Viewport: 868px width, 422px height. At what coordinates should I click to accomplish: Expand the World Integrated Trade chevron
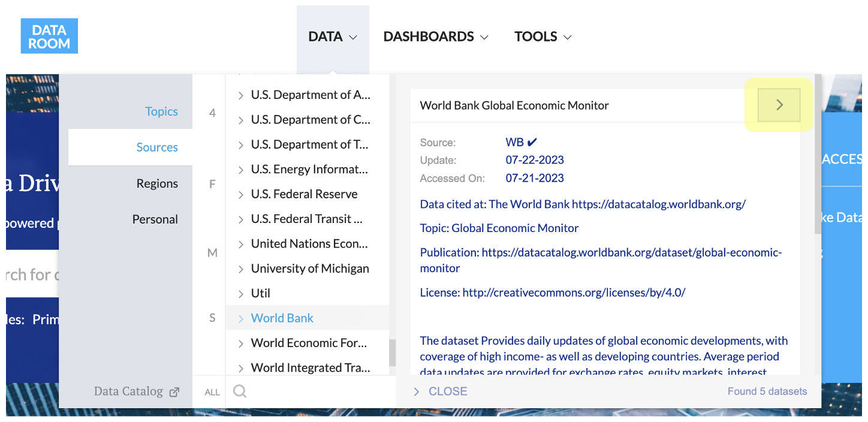point(240,368)
